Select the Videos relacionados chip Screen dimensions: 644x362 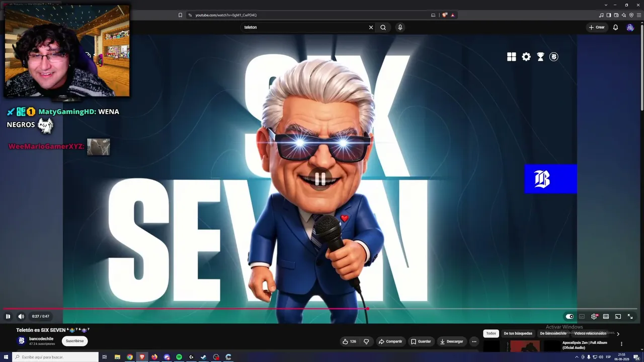[590, 333]
